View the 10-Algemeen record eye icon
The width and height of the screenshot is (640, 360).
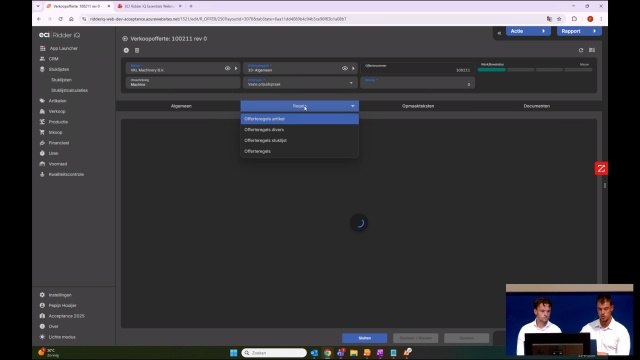(x=345, y=69)
